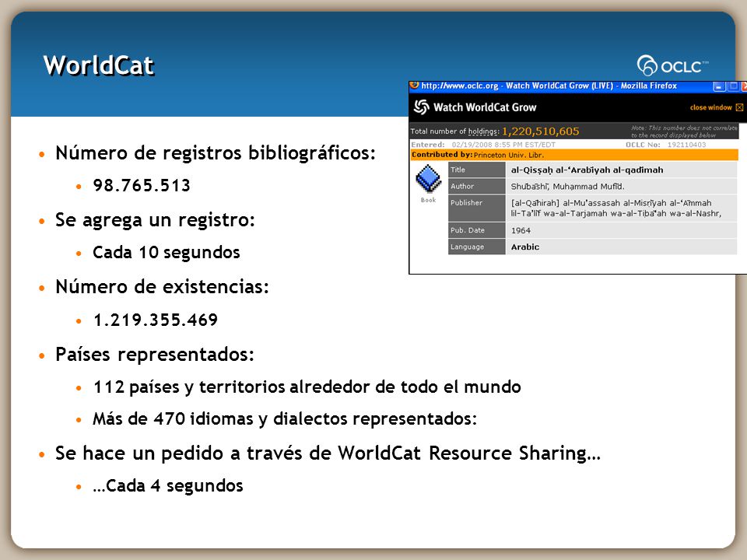Click 'Número de existencias:' bullet

point(162,287)
